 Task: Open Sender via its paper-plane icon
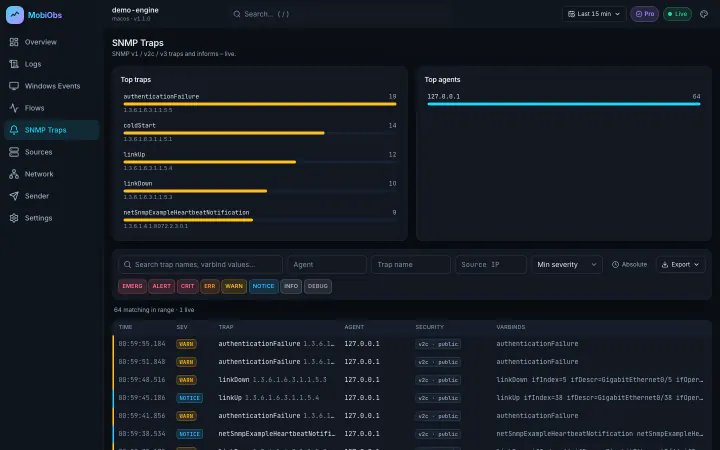[x=14, y=196]
